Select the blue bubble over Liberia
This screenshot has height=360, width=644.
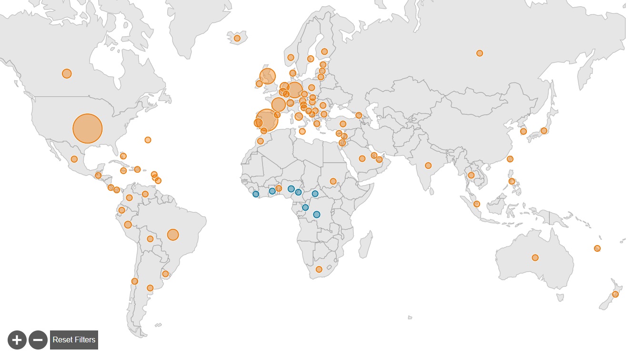(x=256, y=194)
